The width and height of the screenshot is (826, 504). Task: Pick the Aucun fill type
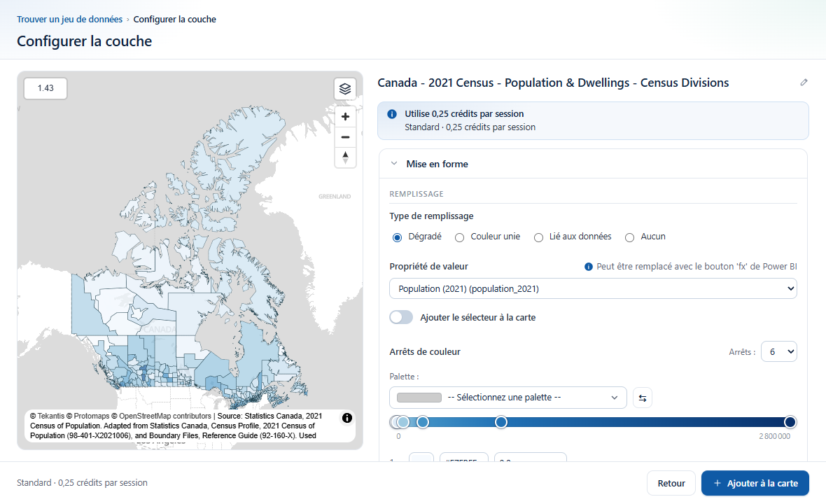tap(629, 237)
